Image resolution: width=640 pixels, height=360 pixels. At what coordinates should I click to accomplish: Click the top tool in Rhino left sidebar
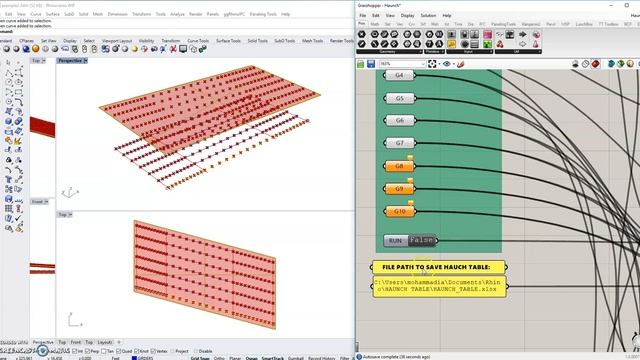[9, 63]
